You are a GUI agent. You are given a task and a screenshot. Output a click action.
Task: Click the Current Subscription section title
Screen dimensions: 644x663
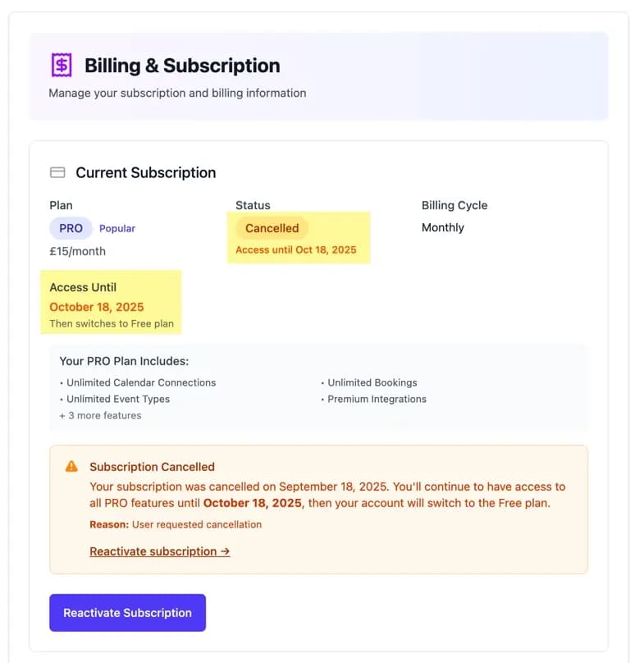pos(146,172)
